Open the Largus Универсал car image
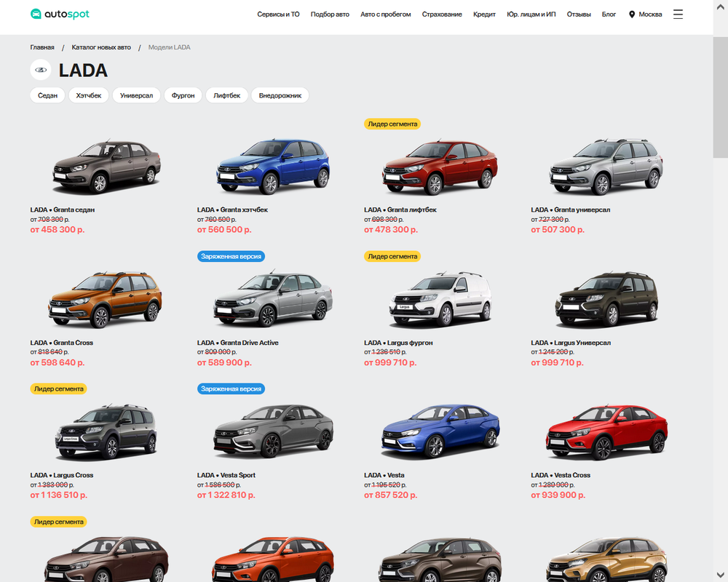 click(606, 299)
